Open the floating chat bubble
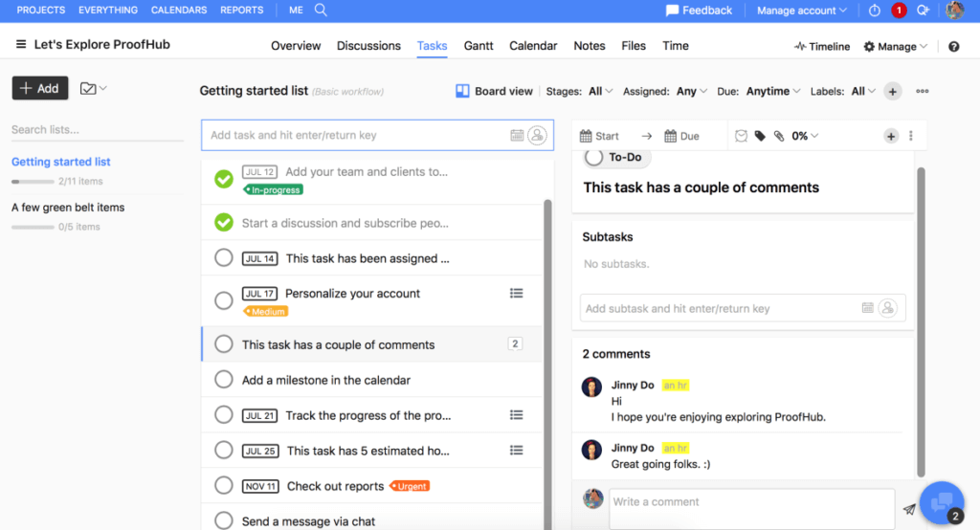The image size is (980, 530). coord(942,502)
